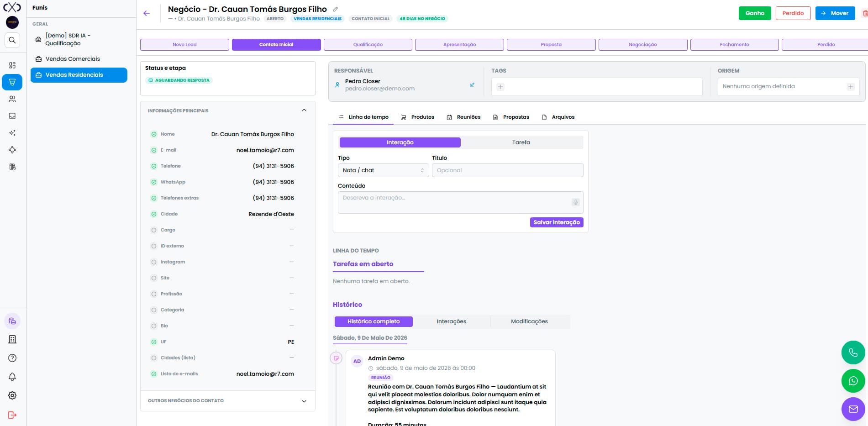Image resolution: width=868 pixels, height=426 pixels.
Task: Select the Tarefa tab
Action: (x=521, y=142)
